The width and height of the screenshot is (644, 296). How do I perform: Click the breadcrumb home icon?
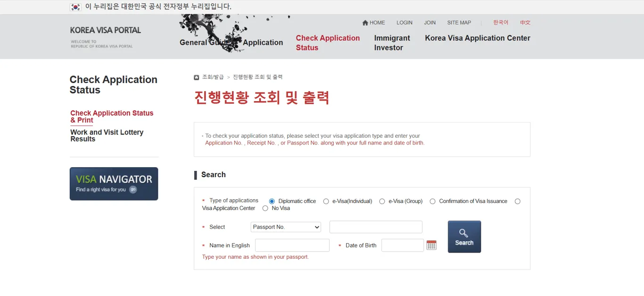tap(196, 77)
